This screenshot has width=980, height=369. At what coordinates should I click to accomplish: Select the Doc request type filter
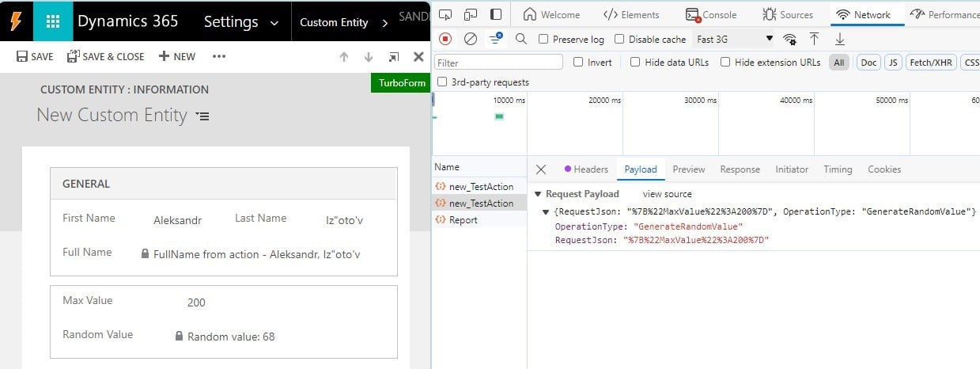[x=868, y=63]
